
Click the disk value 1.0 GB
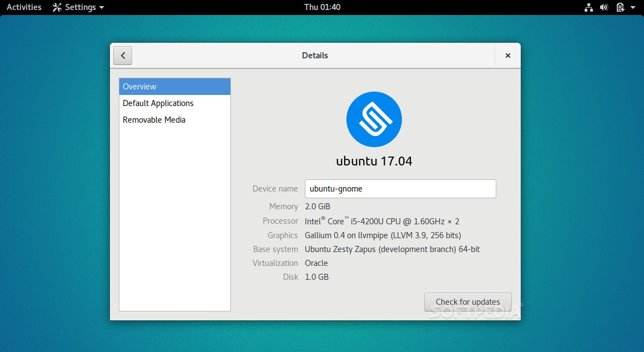(x=316, y=277)
